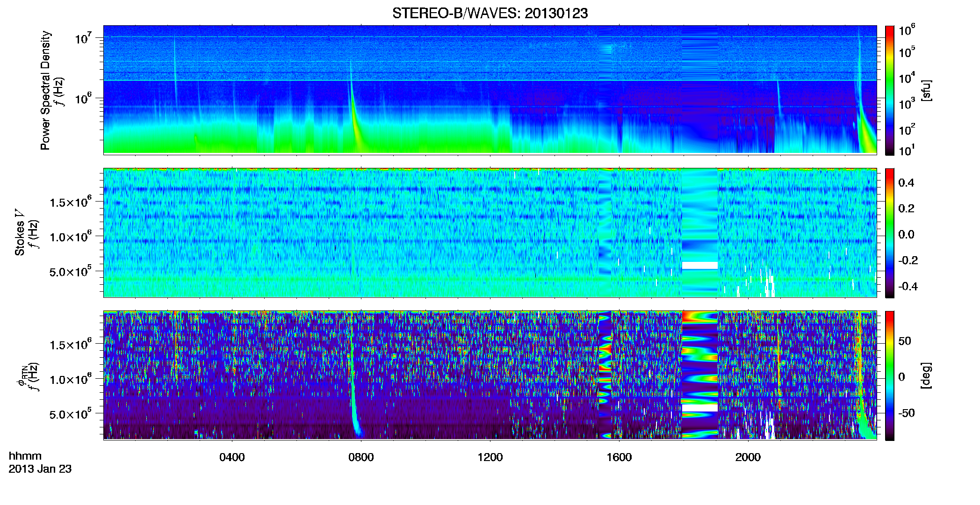The width and height of the screenshot is (980, 505).
Task: Click the "1600" time axis tick label
Action: coord(619,457)
